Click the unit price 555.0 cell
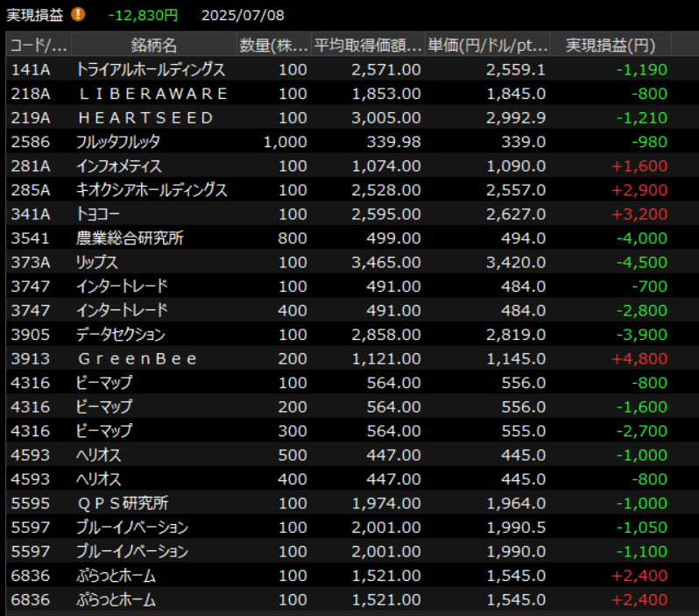 (x=523, y=430)
